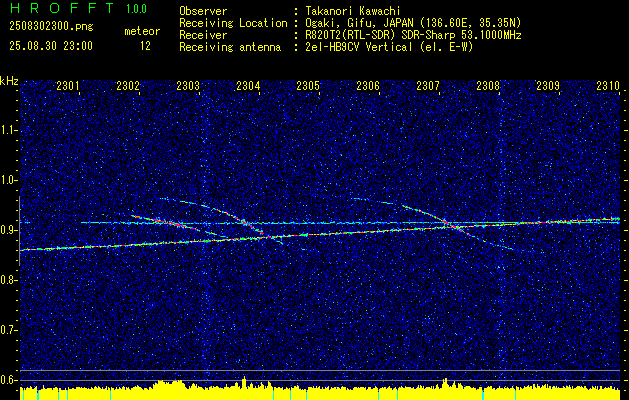Click the date stamp 25.08.30 23:00
Image resolution: width=629 pixels, height=400 pixels.
(x=51, y=46)
